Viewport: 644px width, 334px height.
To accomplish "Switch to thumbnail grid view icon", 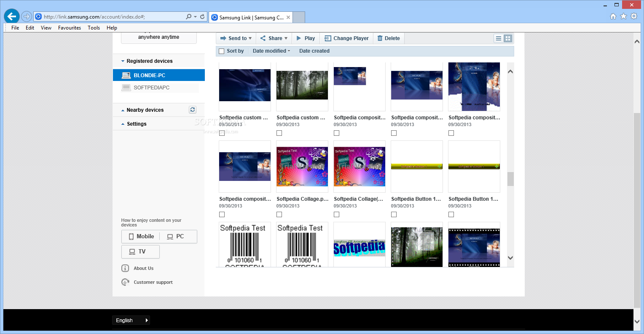I will click(x=508, y=38).
